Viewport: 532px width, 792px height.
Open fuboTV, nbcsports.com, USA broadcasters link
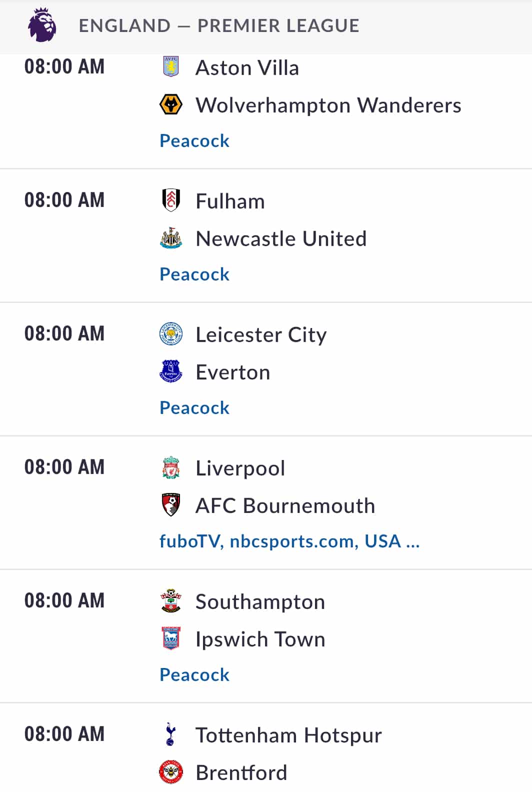tap(289, 541)
